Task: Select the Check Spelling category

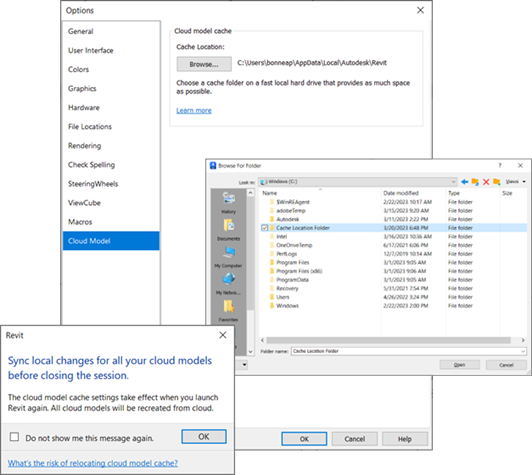Action: [111, 165]
